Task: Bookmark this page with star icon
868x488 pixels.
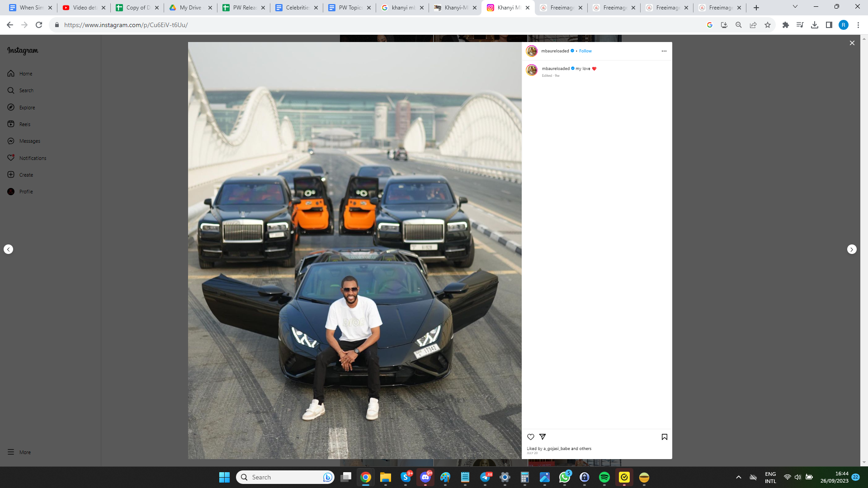Action: 767,25
